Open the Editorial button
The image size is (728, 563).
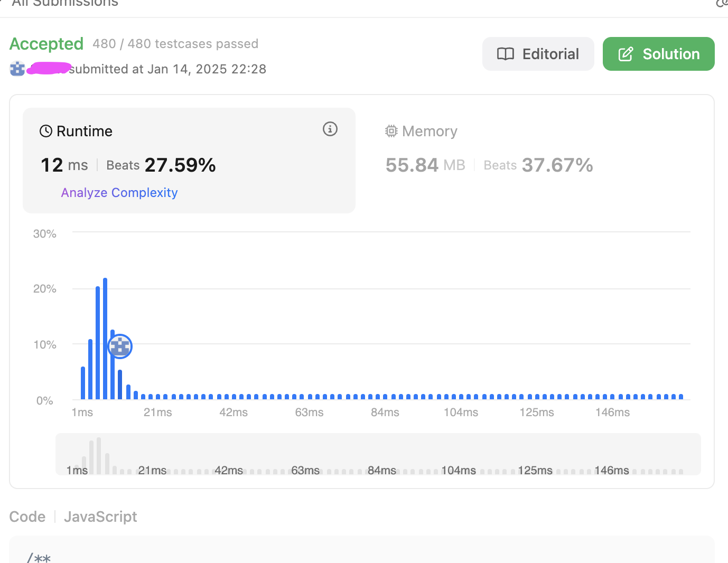(x=538, y=54)
